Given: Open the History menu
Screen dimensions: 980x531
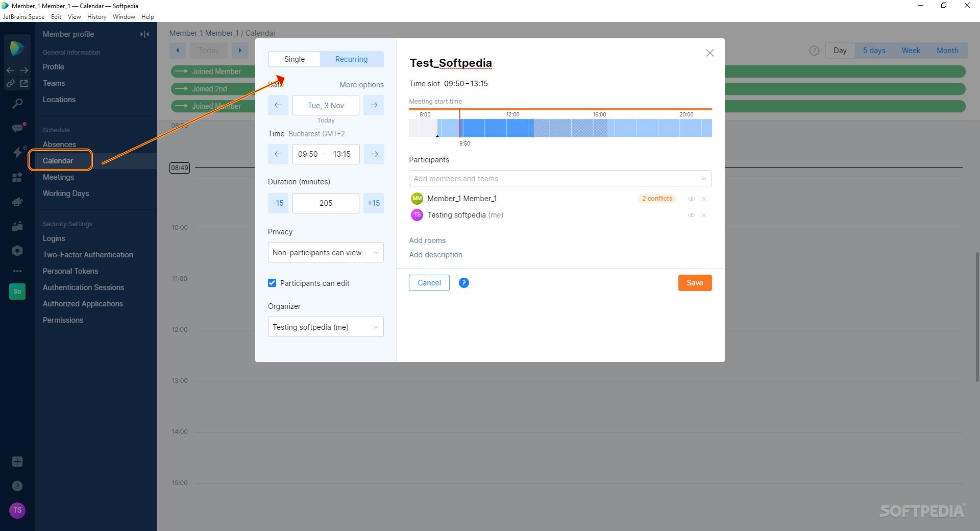Looking at the screenshot, I should point(96,17).
